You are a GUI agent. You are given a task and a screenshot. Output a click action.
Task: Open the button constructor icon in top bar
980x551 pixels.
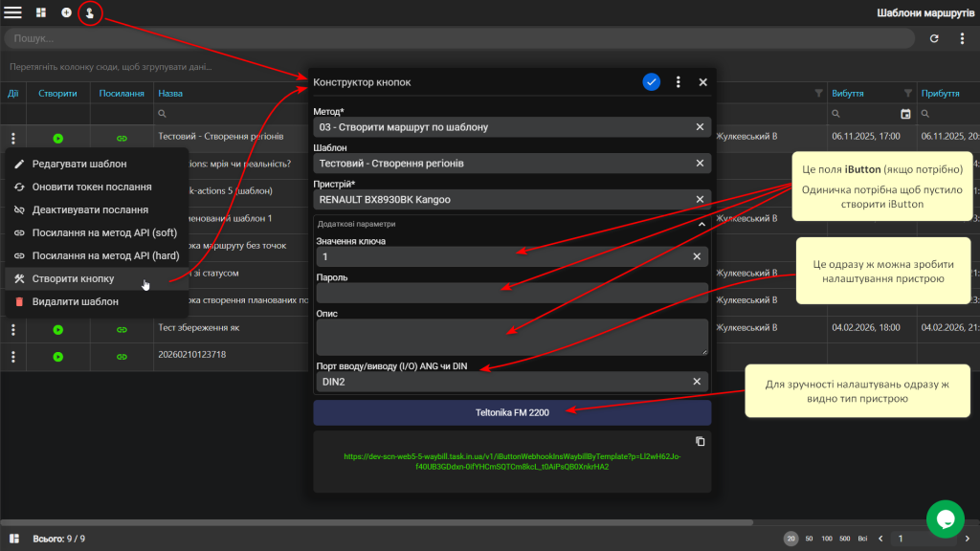90,13
